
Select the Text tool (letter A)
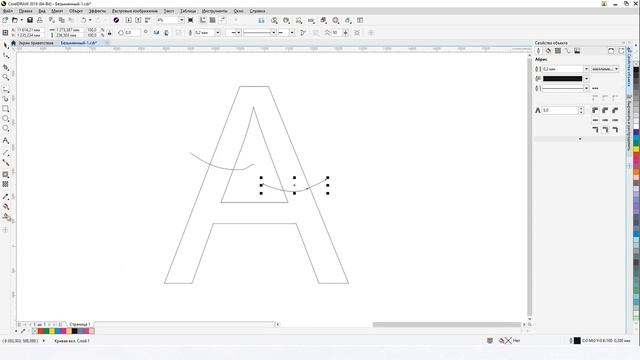[x=6, y=140]
